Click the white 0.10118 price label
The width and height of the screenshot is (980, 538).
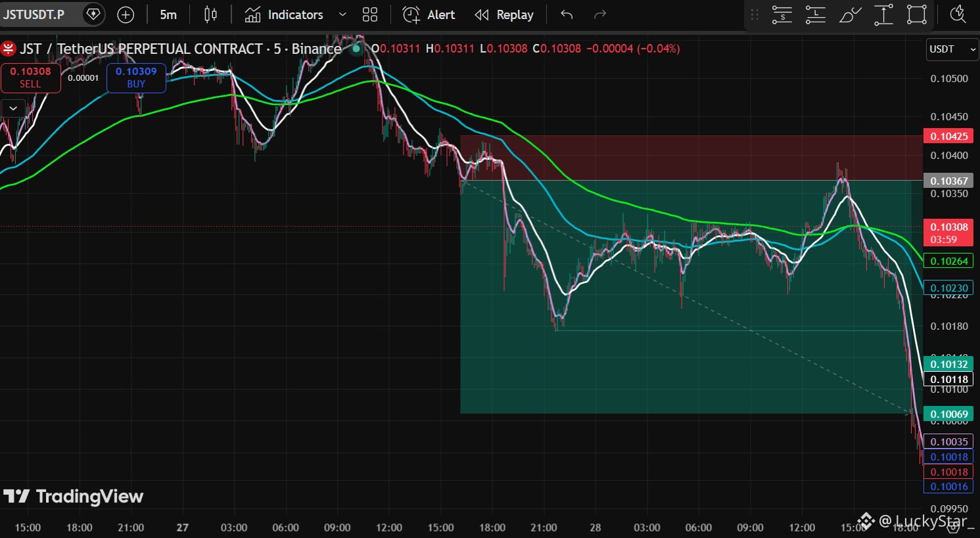948,380
